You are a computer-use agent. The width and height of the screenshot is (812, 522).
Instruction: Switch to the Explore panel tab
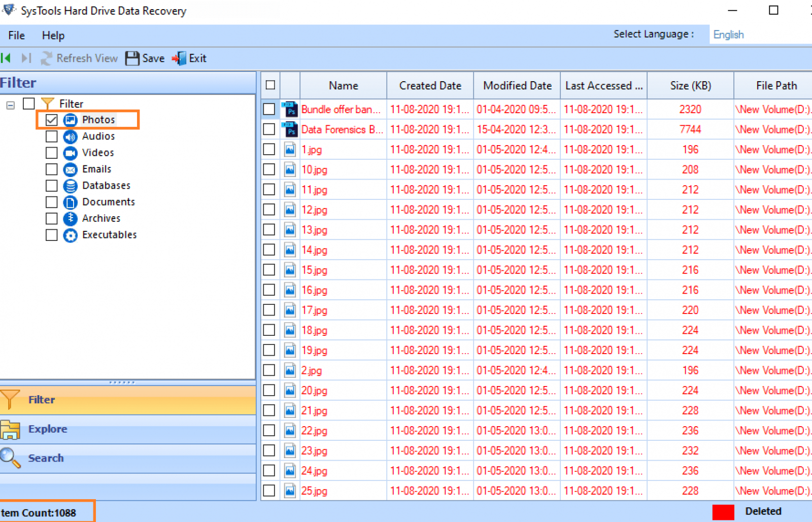[x=128, y=429]
